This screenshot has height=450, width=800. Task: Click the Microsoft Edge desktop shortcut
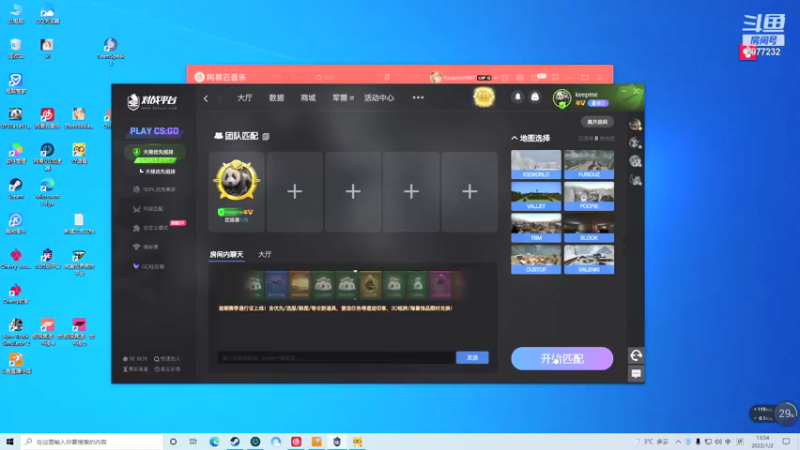coord(47,192)
